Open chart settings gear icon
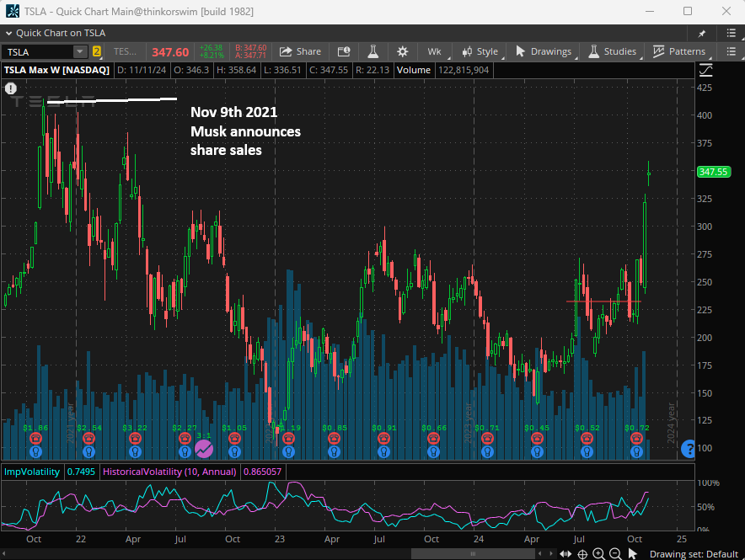This screenshot has height=560, width=745. 403,51
